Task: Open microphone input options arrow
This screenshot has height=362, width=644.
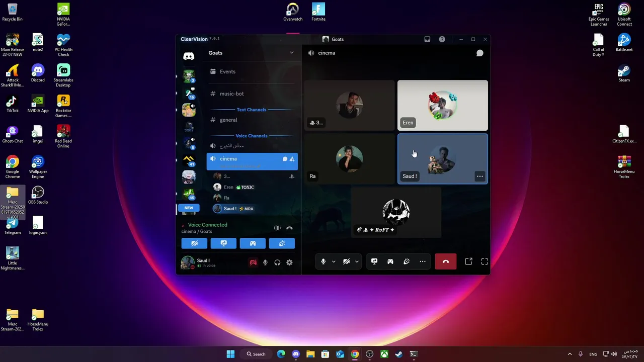Action: pos(333,261)
